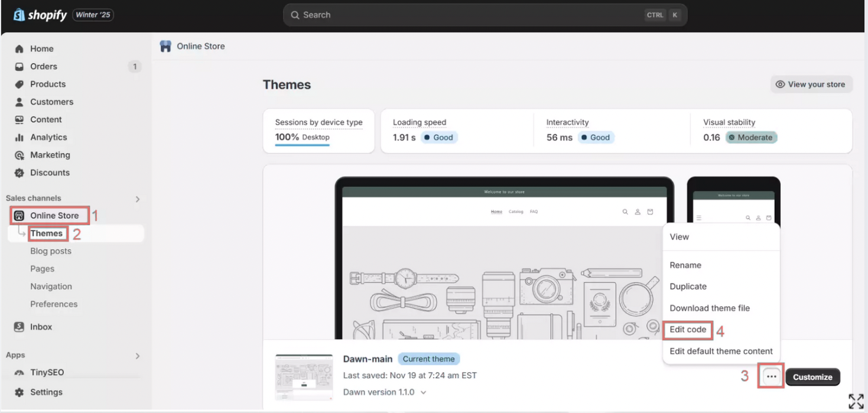The image size is (868, 413).
Task: Open Content section
Action: coord(46,119)
